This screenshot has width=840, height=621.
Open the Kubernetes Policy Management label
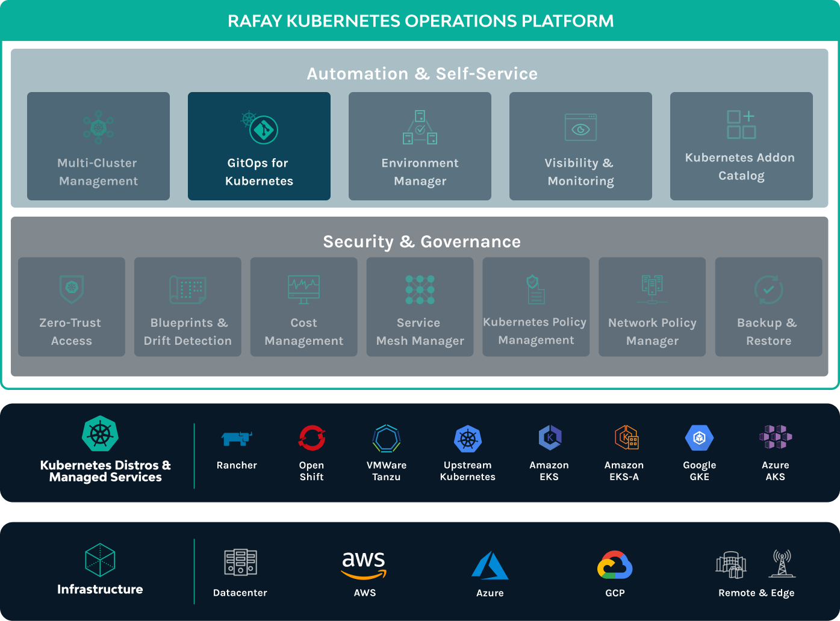coord(535,331)
